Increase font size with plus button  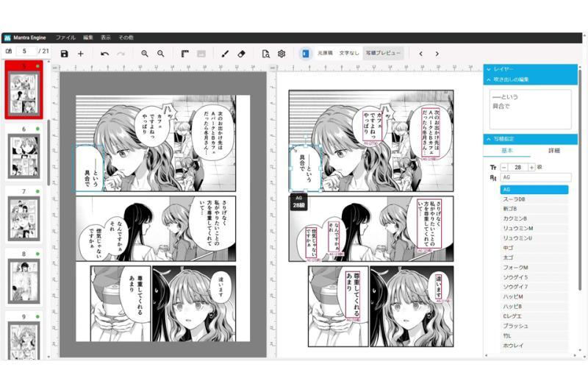pos(531,167)
